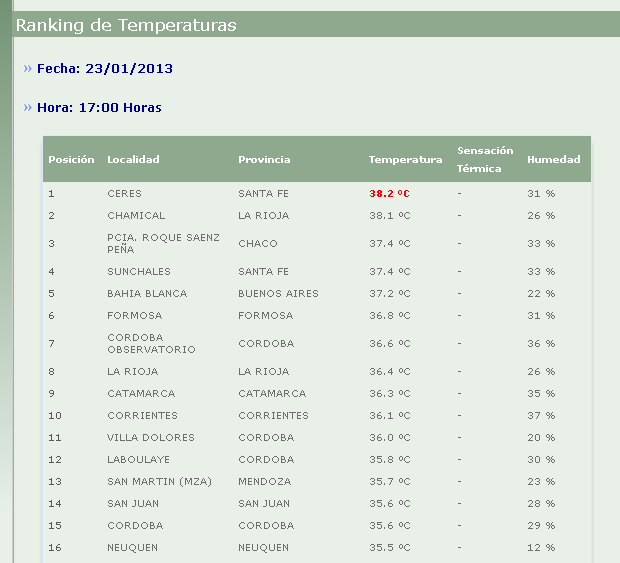Click the red 38.2 ºC temperature value
620x563 pixels.
point(390,193)
